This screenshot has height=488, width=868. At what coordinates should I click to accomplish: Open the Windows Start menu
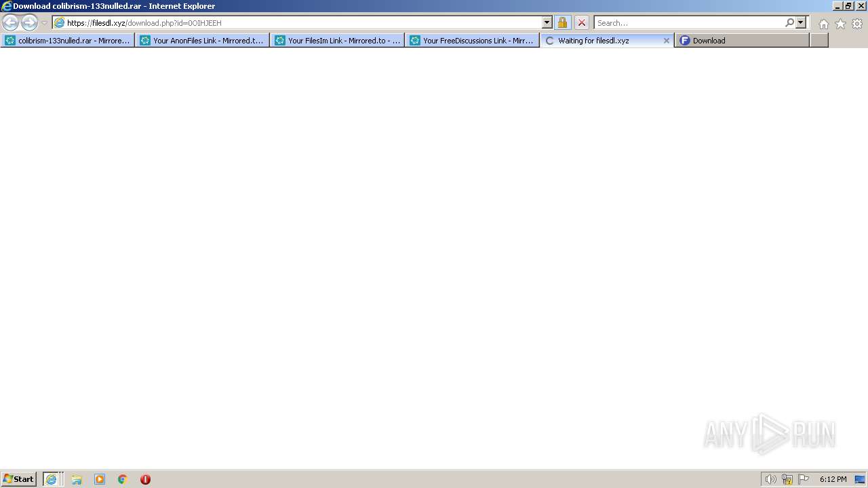[19, 479]
